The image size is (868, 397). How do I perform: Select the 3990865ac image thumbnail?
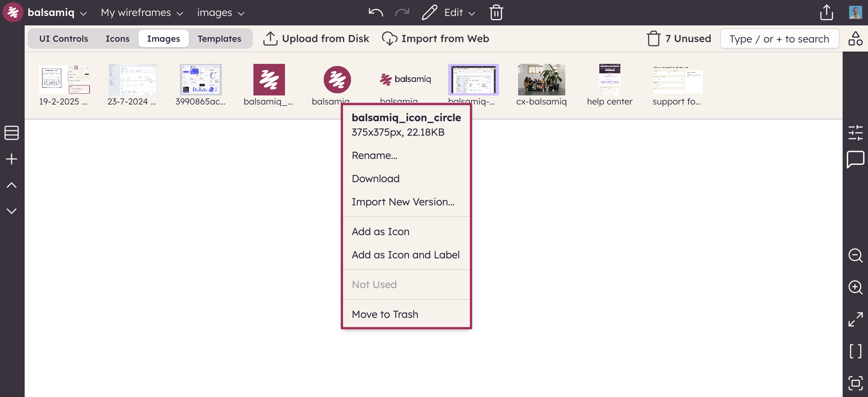(201, 80)
